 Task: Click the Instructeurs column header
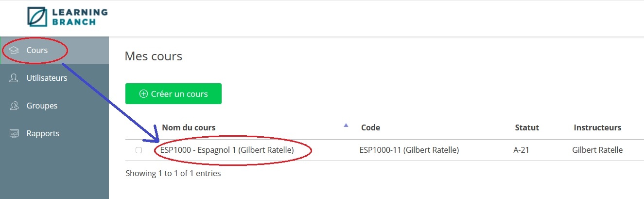click(597, 127)
